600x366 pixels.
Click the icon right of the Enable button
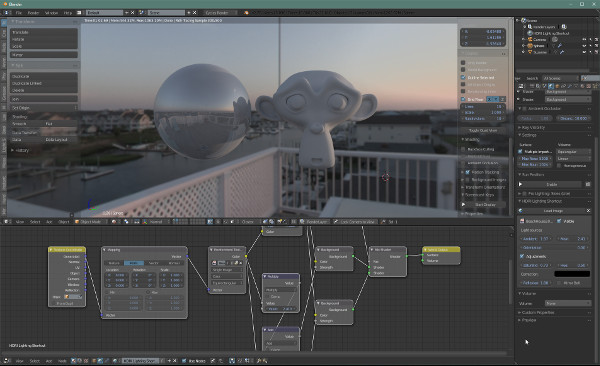(588, 185)
